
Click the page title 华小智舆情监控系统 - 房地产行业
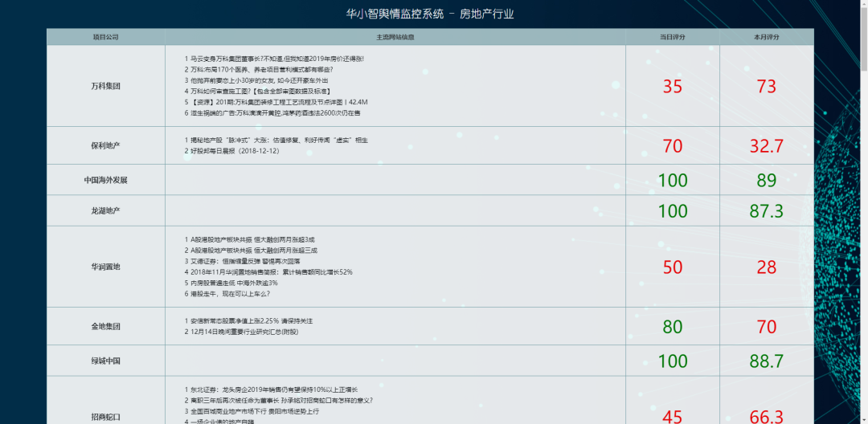pos(429,14)
